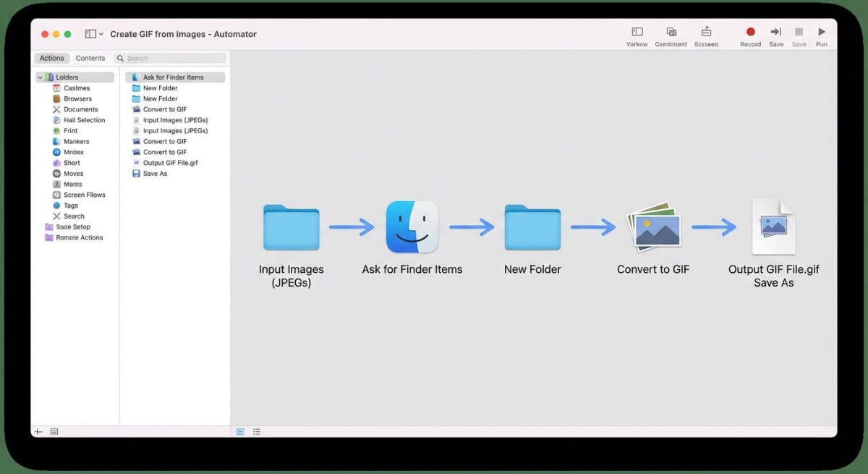868x474 pixels.
Task: Toggle the highlighted description view icon at bottom right
Action: 239,431
